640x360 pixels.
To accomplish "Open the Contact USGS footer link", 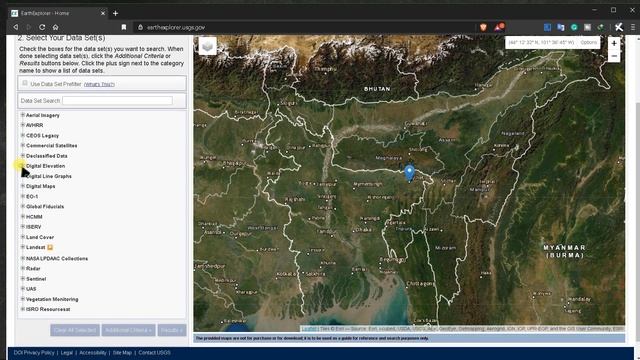I will click(x=154, y=353).
